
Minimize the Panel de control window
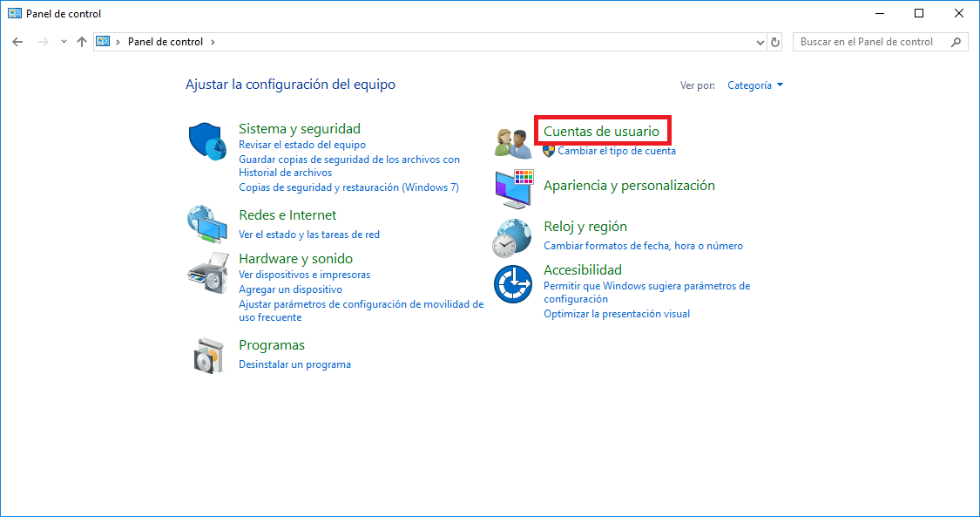[x=879, y=13]
